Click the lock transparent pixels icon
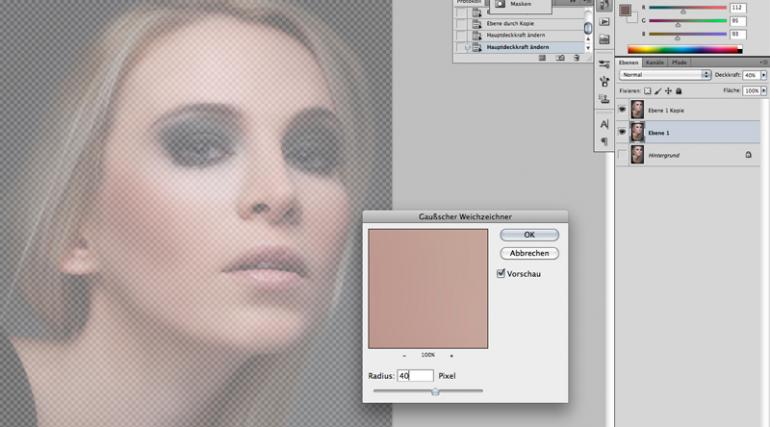 click(647, 90)
